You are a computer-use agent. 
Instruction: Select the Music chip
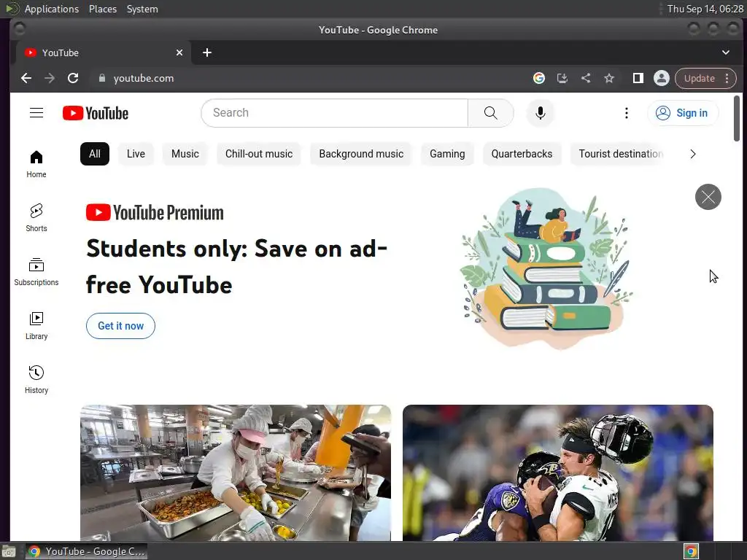(185, 154)
